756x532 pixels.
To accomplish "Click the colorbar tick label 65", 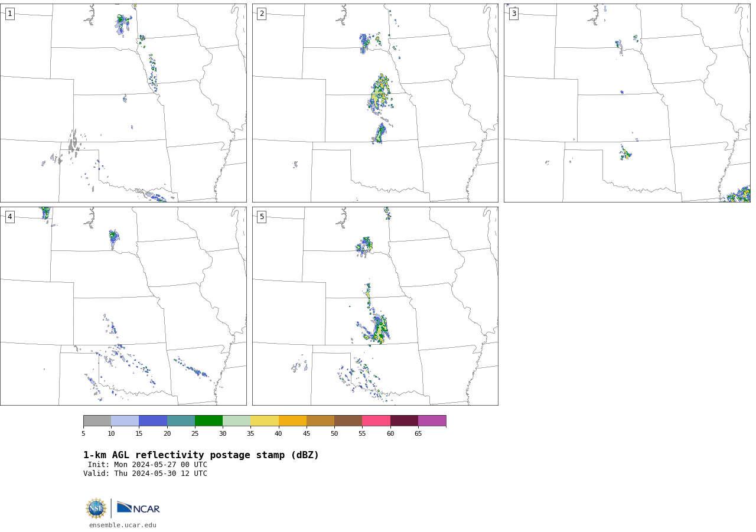I will (x=418, y=434).
